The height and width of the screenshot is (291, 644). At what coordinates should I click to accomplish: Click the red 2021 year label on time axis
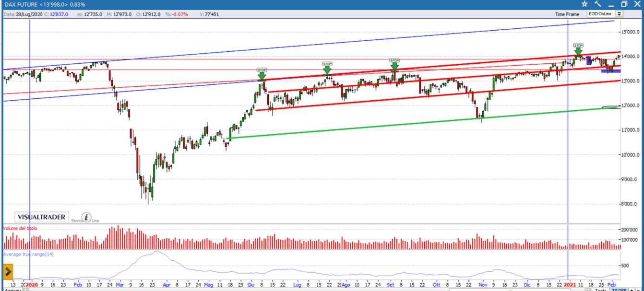570,284
